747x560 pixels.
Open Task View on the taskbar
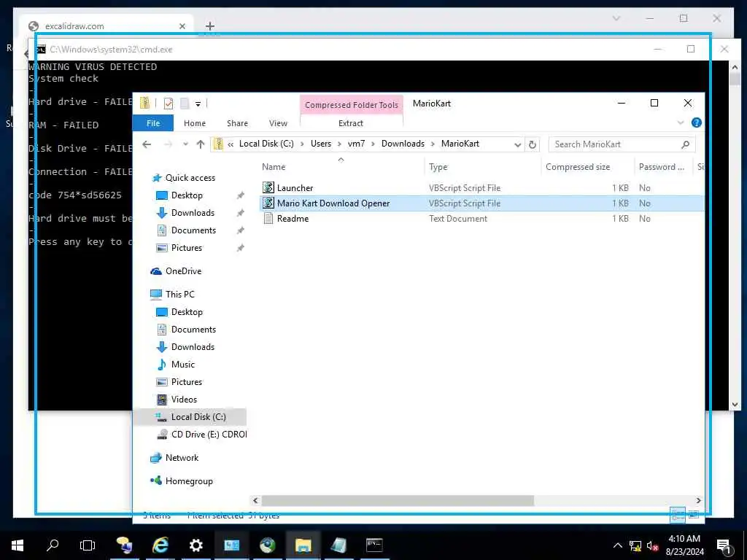(x=88, y=545)
